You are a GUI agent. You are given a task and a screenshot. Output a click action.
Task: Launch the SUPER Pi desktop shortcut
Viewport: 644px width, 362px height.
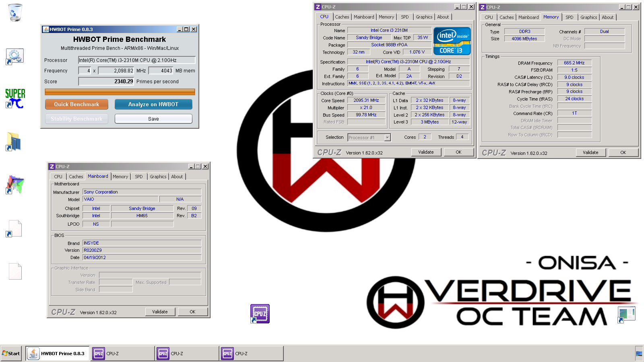coord(15,99)
